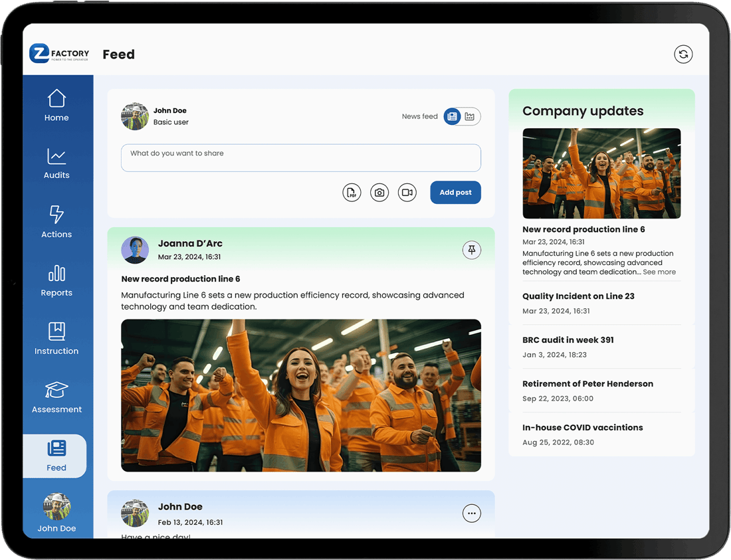Screen dimensions: 731x560
Task: Open the options menu on John Doe's post
Action: coord(472,513)
